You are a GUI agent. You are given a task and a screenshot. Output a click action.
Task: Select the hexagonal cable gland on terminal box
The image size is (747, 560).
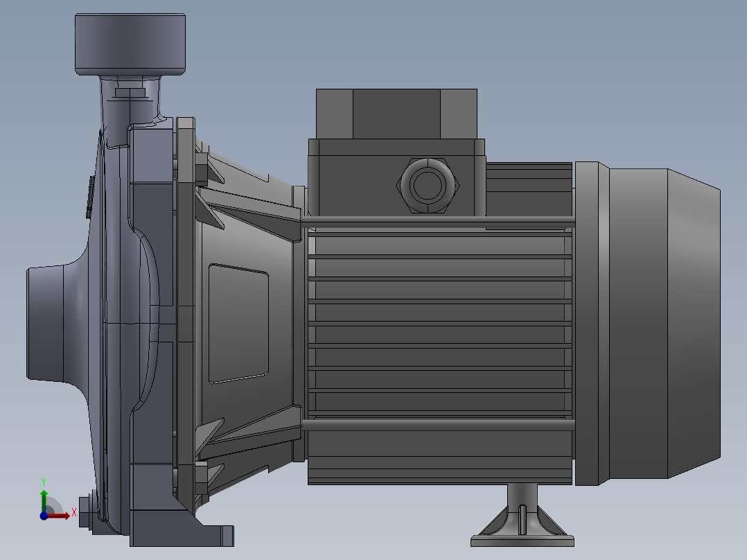point(428,185)
